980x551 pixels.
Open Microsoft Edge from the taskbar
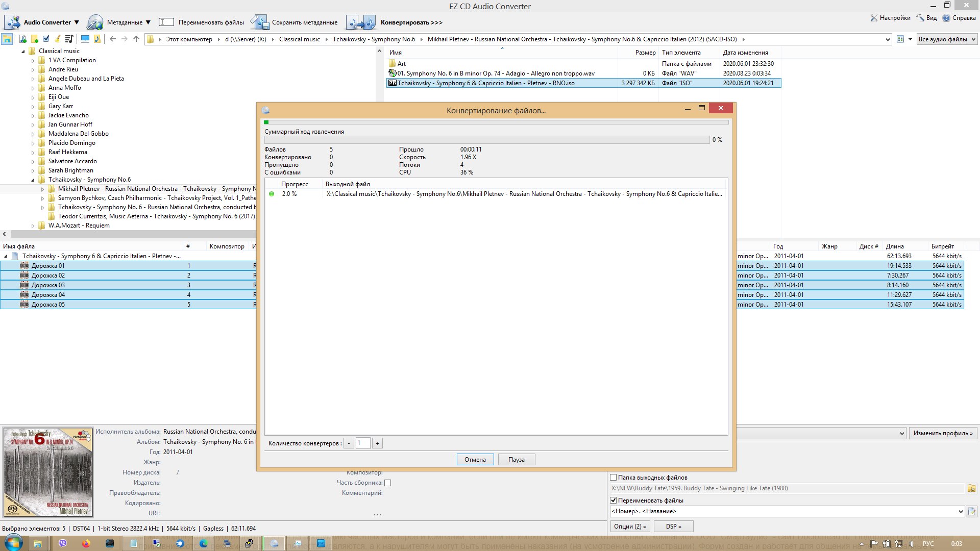(x=204, y=543)
